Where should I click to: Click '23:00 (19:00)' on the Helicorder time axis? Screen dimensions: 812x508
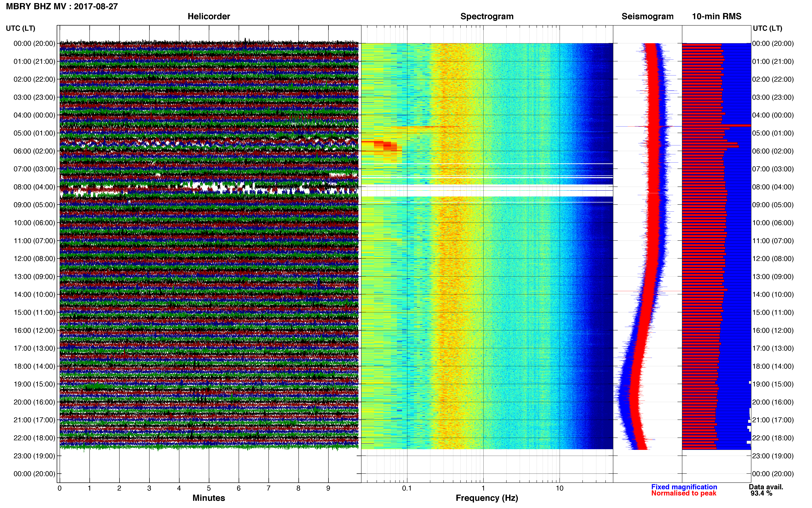click(34, 456)
